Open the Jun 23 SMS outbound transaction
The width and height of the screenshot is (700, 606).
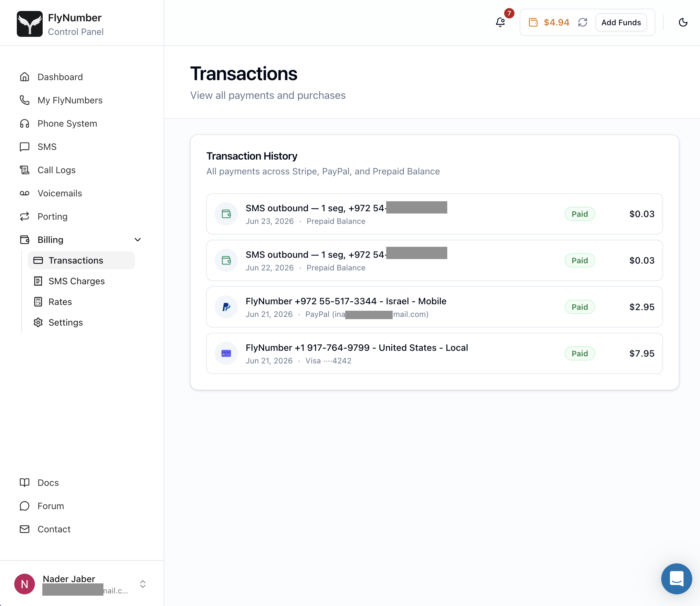(x=434, y=214)
